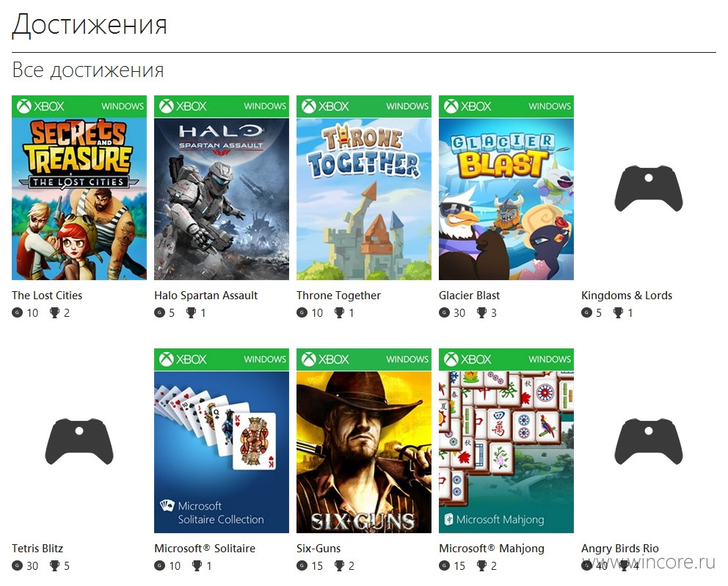The height and width of the screenshot is (586, 728).
Task: Open the Angry Birds Rio controller icon
Action: (648, 442)
